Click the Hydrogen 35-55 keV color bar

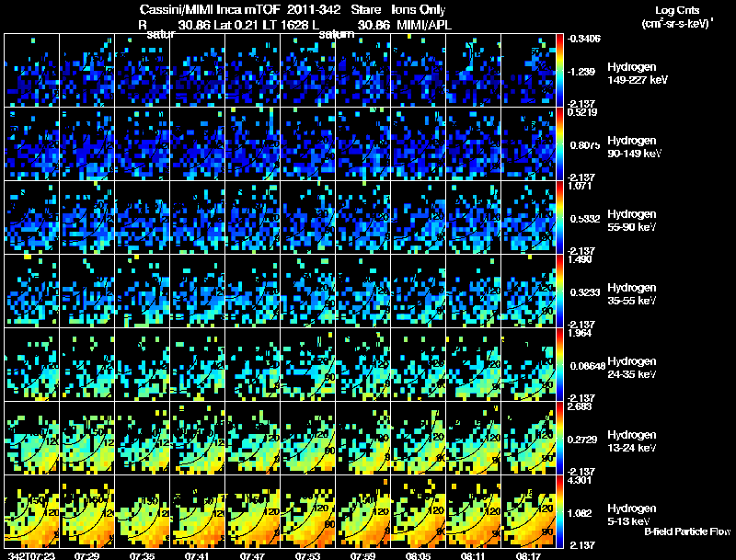pyautogui.click(x=559, y=291)
